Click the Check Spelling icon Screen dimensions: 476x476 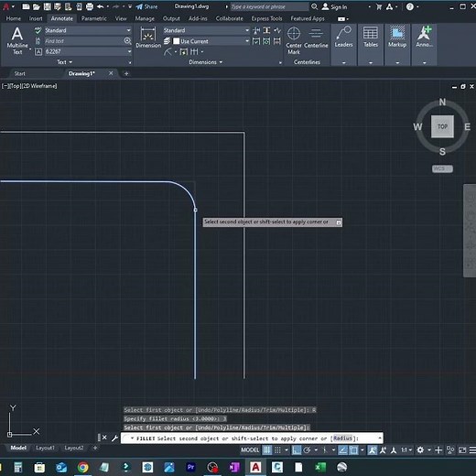pyautogui.click(x=38, y=30)
